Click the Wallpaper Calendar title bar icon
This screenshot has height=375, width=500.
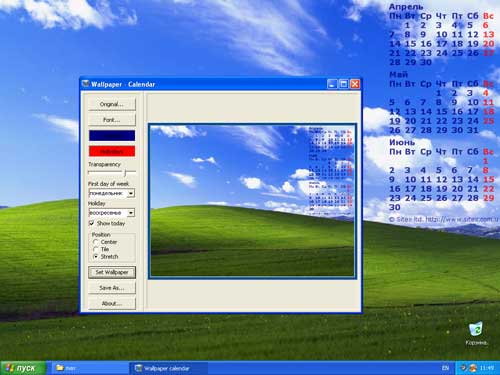[86, 84]
